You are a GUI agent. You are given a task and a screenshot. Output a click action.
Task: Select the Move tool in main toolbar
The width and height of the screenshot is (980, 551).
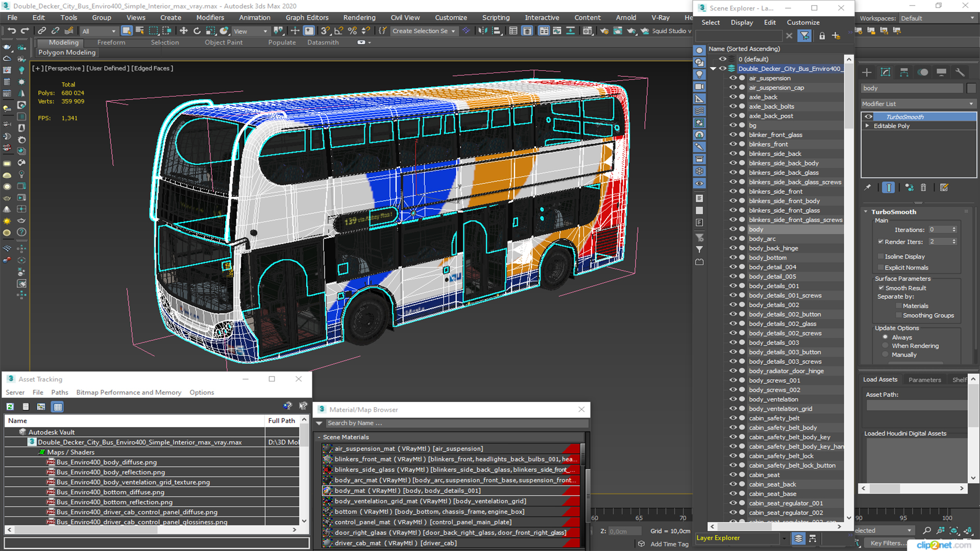pyautogui.click(x=184, y=31)
